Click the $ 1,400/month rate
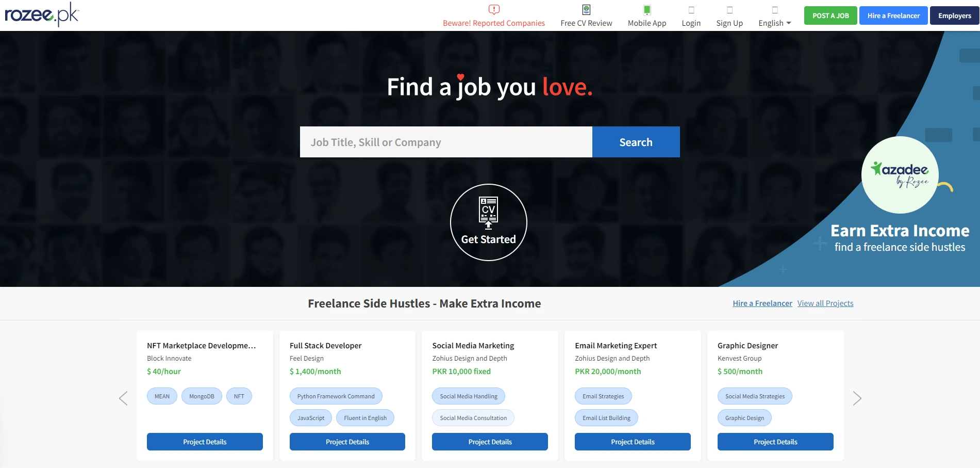The width and height of the screenshot is (980, 468). point(315,372)
